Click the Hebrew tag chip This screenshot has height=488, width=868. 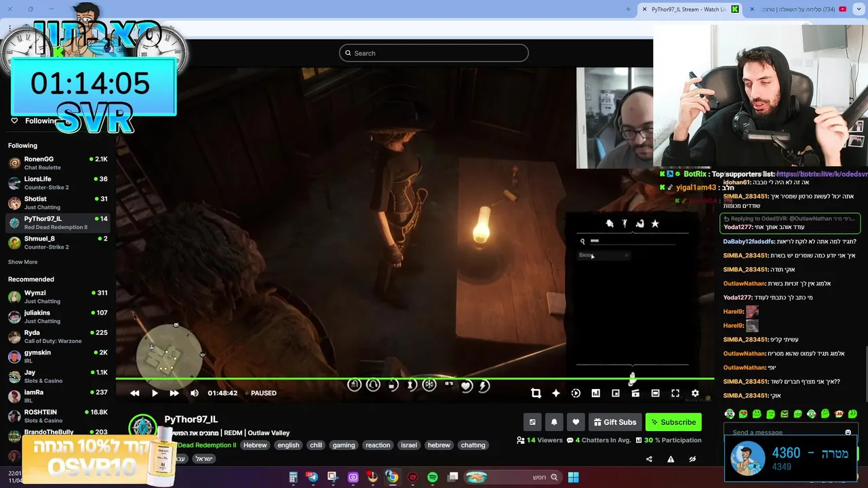click(255, 445)
